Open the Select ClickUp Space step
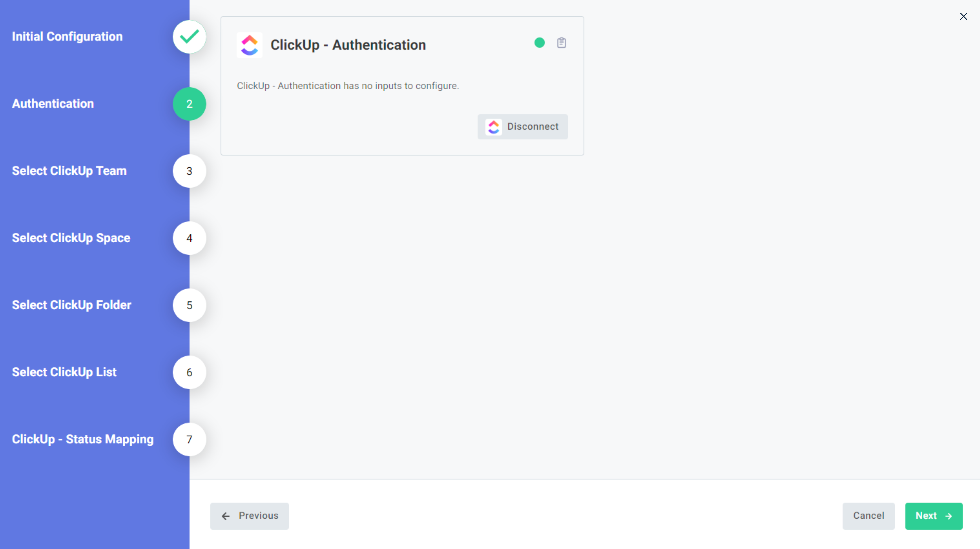The height and width of the screenshot is (549, 980). (189, 238)
